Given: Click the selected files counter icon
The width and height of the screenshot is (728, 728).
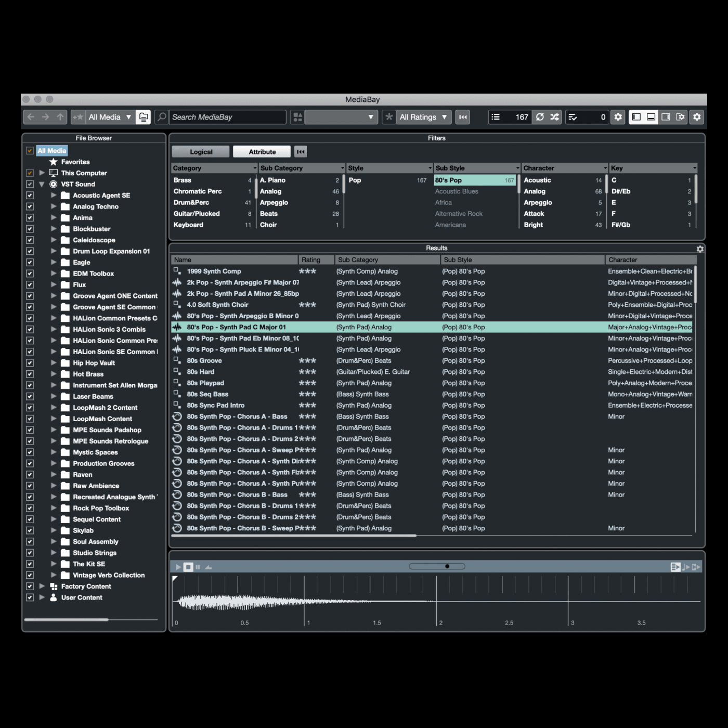Looking at the screenshot, I should tap(573, 117).
